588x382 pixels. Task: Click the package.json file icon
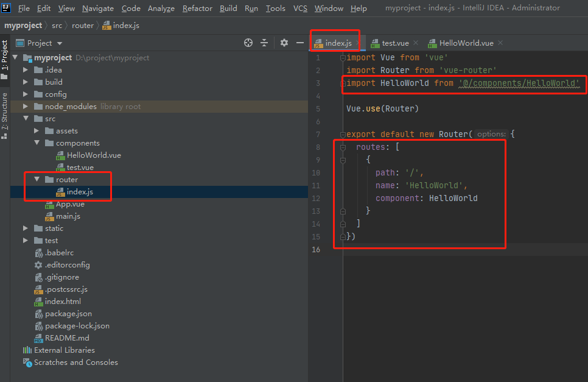click(x=38, y=314)
